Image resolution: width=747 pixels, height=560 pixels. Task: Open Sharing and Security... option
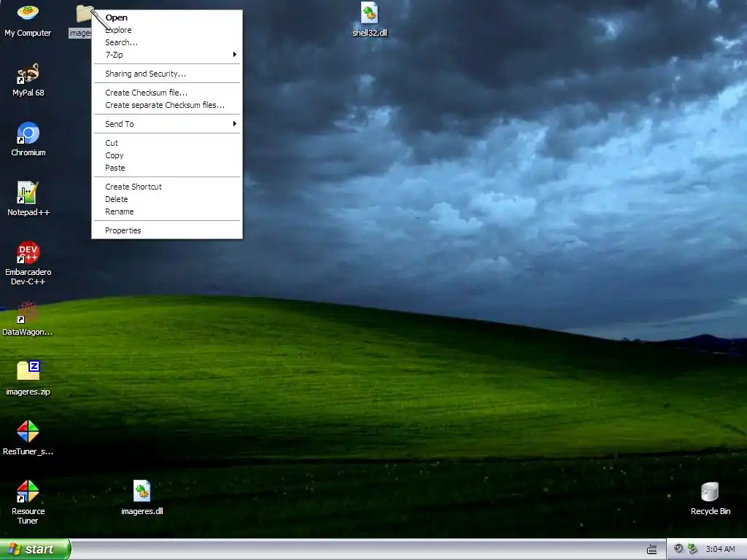click(167, 74)
